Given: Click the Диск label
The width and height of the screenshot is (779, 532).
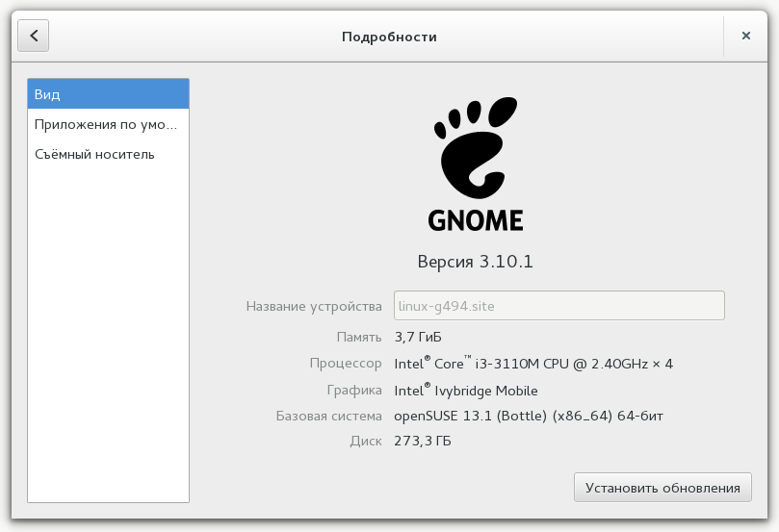Looking at the screenshot, I should (x=366, y=442).
